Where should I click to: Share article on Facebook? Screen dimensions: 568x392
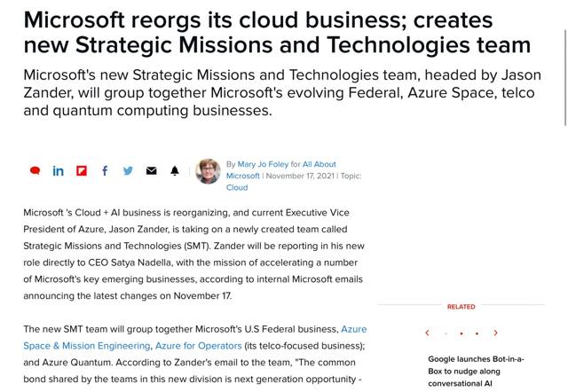(105, 170)
